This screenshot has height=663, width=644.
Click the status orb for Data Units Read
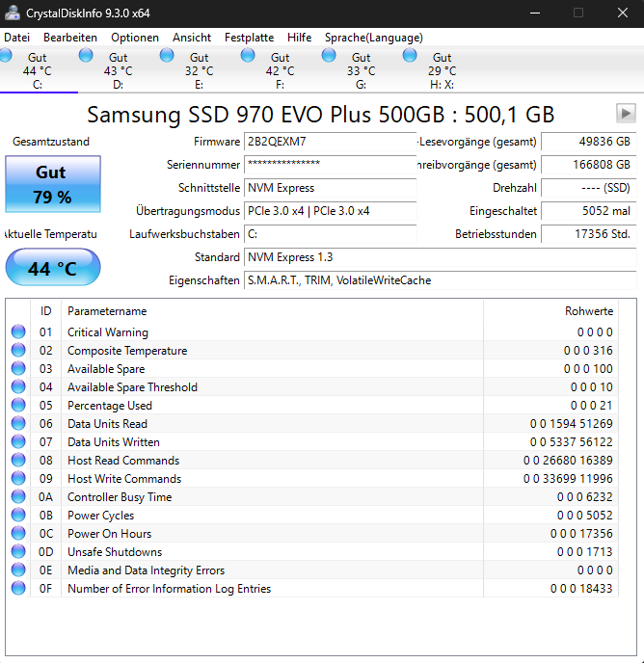(x=18, y=424)
